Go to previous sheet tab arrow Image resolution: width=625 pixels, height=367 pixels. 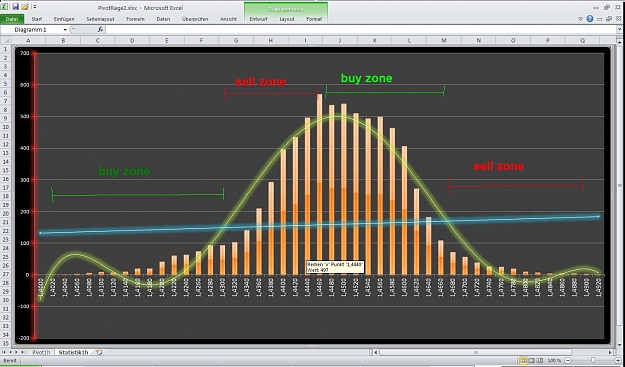click(x=11, y=352)
